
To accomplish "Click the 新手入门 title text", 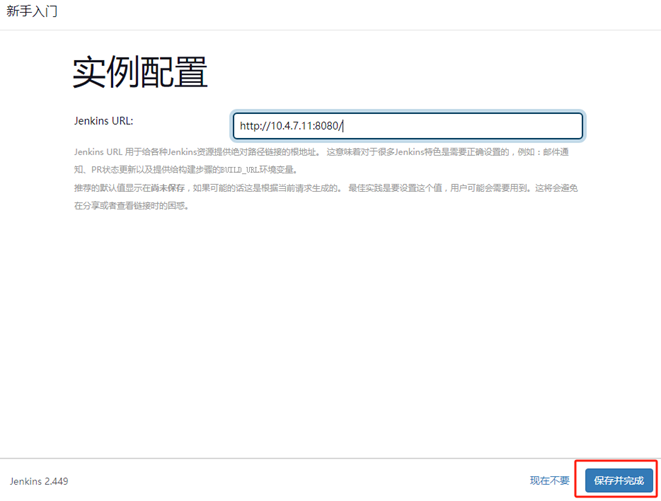I will [32, 11].
